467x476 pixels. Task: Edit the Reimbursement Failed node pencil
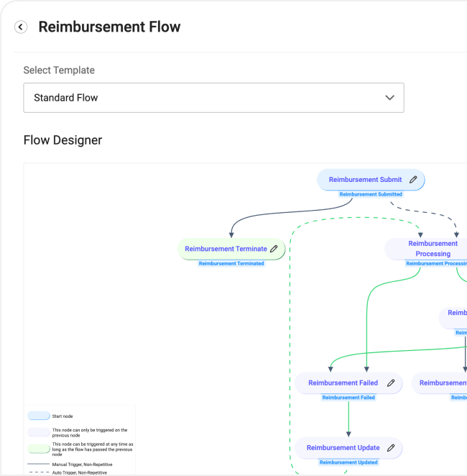(391, 383)
